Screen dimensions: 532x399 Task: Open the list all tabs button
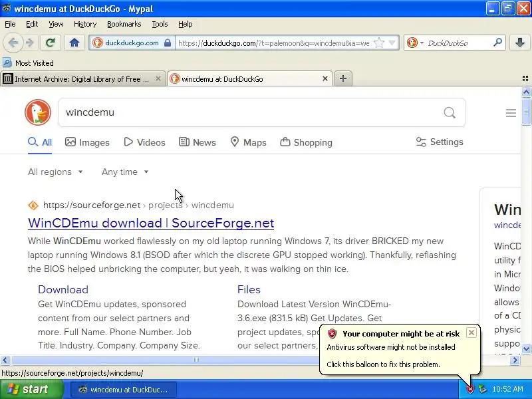525,78
